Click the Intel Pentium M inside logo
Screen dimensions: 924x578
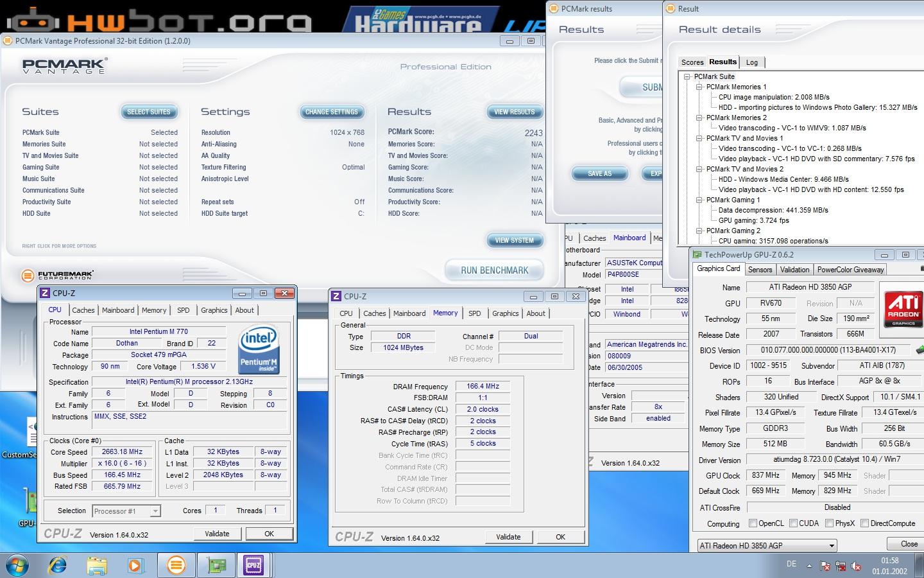[x=259, y=350]
